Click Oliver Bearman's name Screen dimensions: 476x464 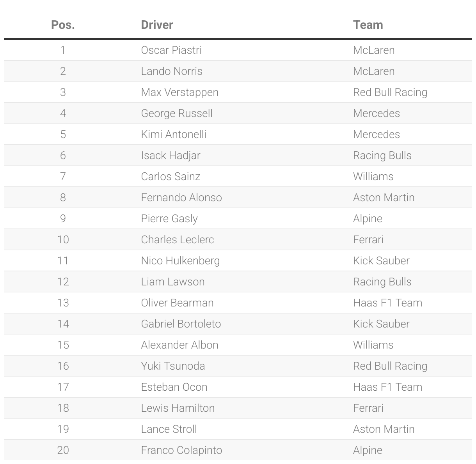[x=177, y=303]
